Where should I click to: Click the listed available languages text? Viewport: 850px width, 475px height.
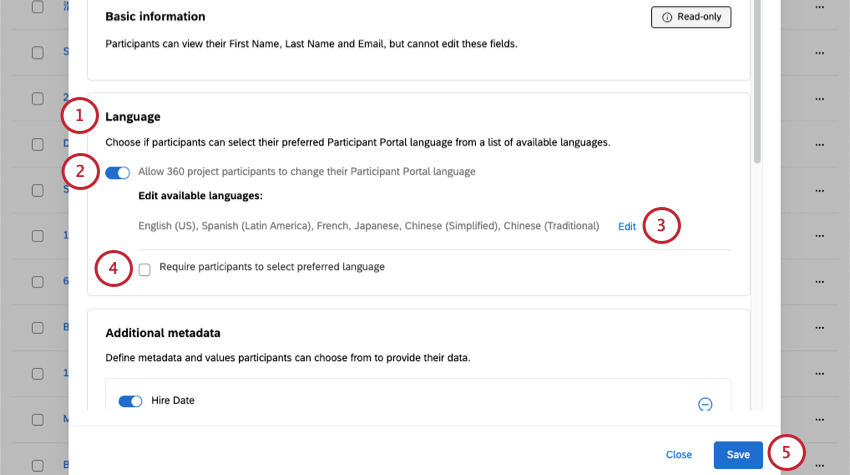372,227
